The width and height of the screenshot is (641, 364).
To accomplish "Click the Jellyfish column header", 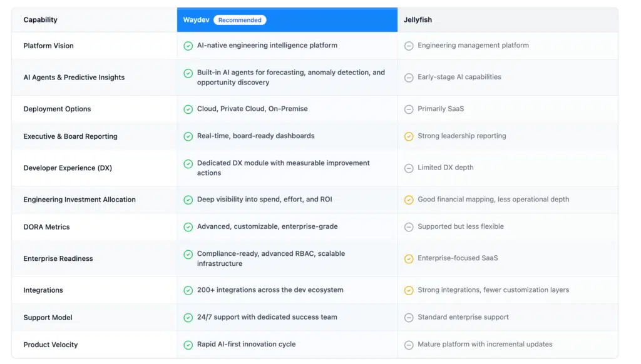I will pyautogui.click(x=418, y=19).
